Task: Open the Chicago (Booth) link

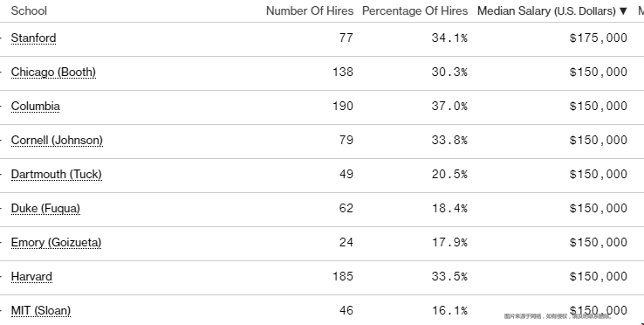Action: click(53, 72)
